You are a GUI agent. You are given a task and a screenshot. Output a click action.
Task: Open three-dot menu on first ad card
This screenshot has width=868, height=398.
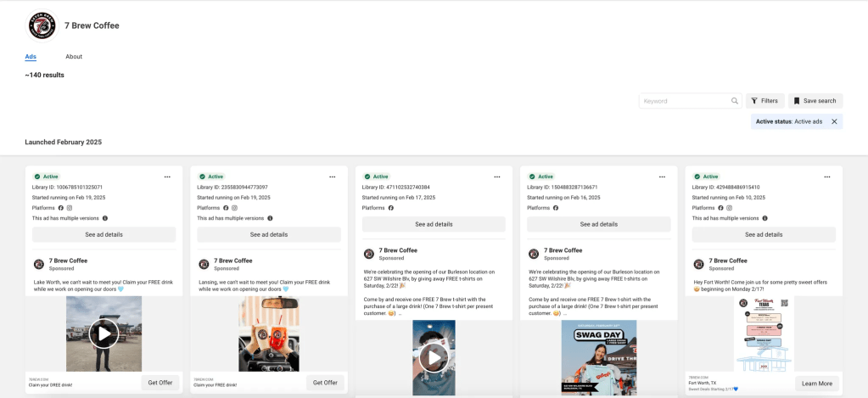166,177
